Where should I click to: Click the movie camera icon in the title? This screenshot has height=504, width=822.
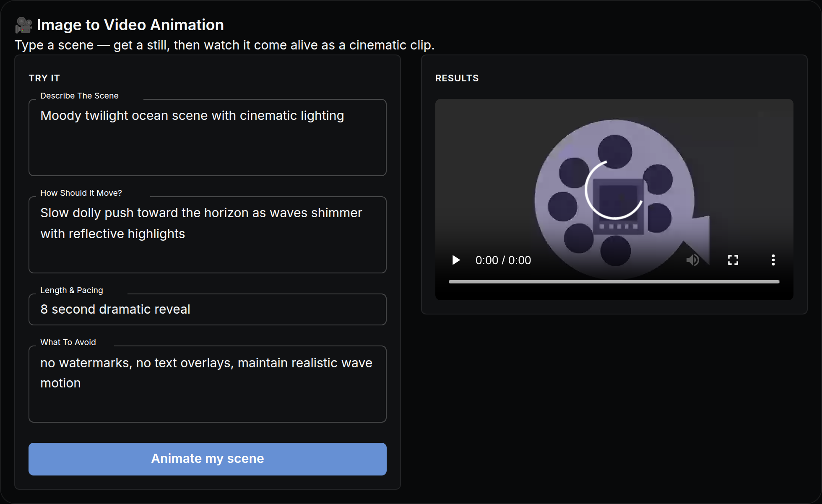[23, 25]
